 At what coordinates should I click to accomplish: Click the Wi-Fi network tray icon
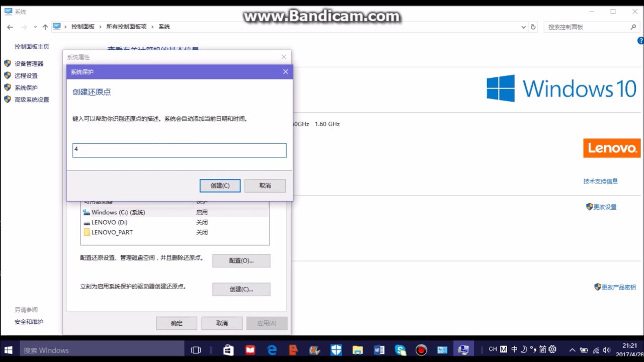coord(596,350)
